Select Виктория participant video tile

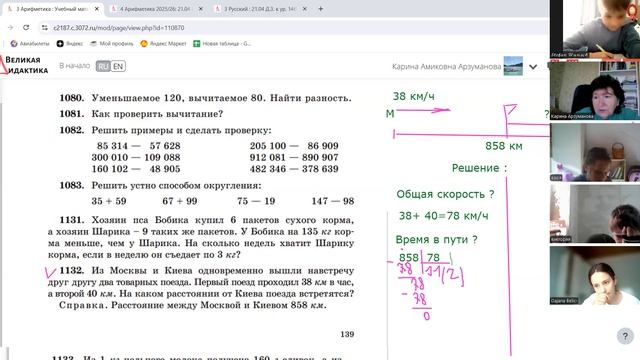click(595, 213)
